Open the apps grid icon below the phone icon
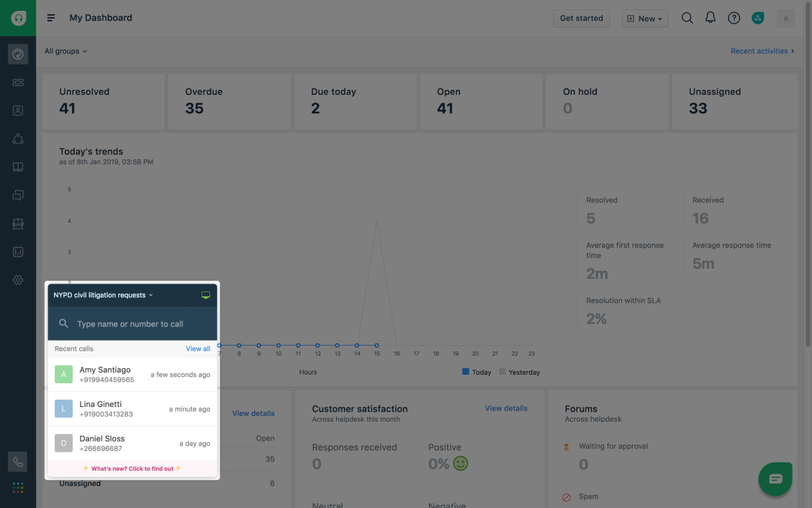The width and height of the screenshot is (812, 508). 18,487
